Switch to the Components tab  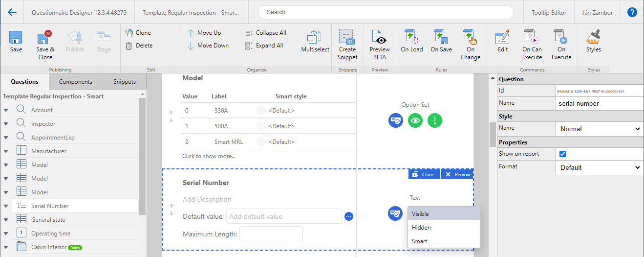pos(75,82)
